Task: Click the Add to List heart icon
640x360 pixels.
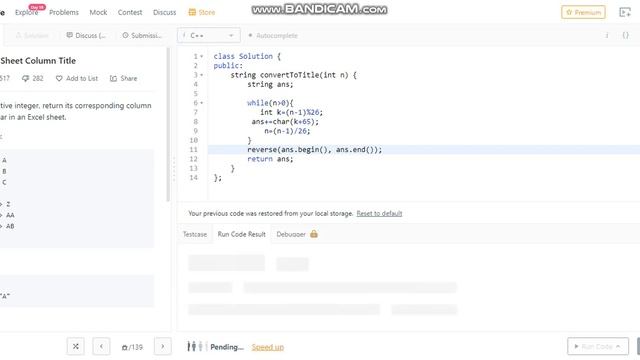Action: [x=59, y=78]
